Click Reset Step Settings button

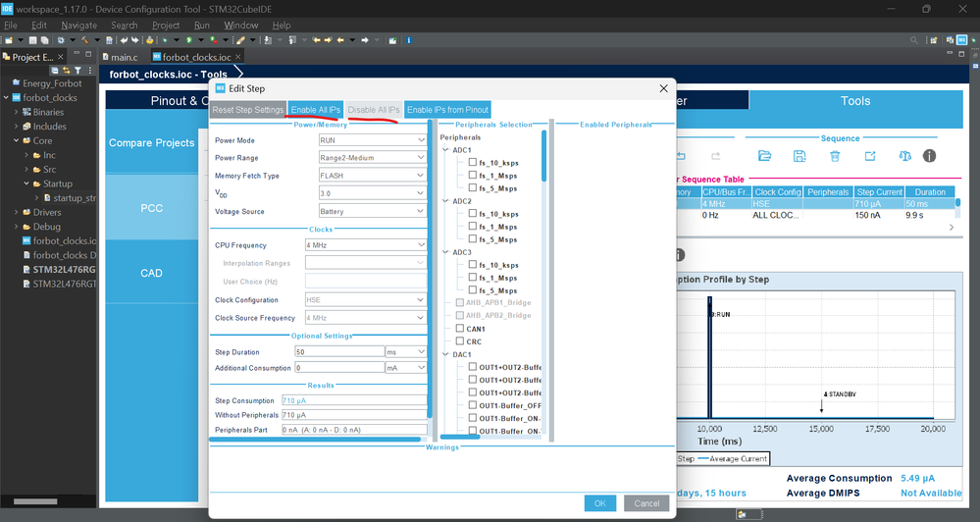(248, 109)
